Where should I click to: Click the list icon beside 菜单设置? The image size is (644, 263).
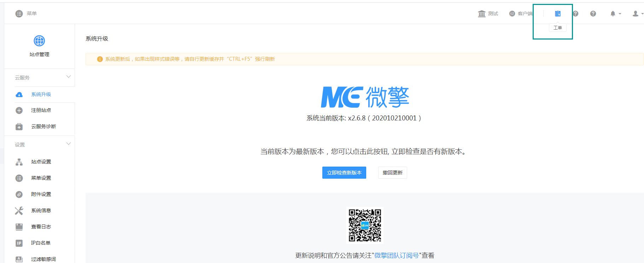[19, 178]
